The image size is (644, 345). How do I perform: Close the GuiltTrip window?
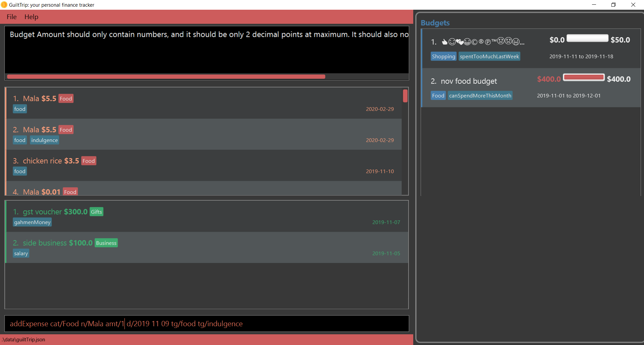tap(633, 5)
